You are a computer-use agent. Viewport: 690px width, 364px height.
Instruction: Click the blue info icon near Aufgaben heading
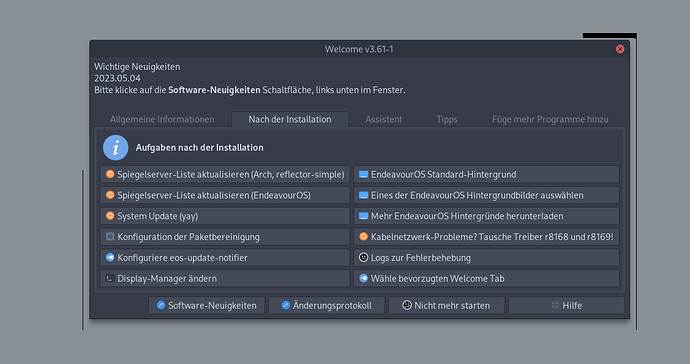click(116, 147)
